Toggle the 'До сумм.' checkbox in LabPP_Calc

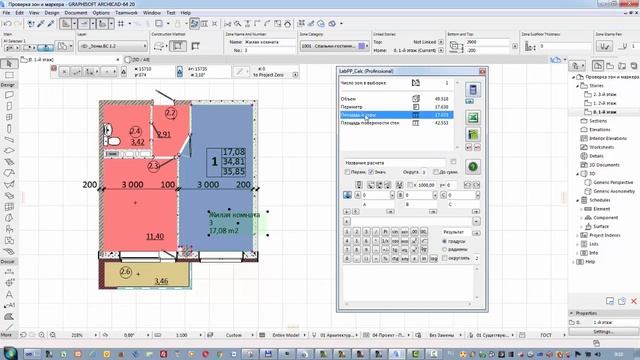pos(436,172)
